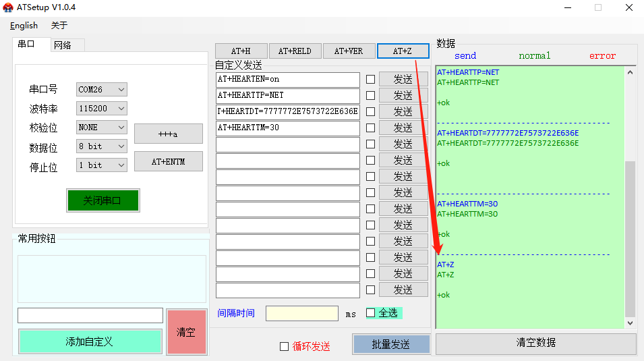Click the AT+H help button
644x361 pixels.
pyautogui.click(x=241, y=51)
